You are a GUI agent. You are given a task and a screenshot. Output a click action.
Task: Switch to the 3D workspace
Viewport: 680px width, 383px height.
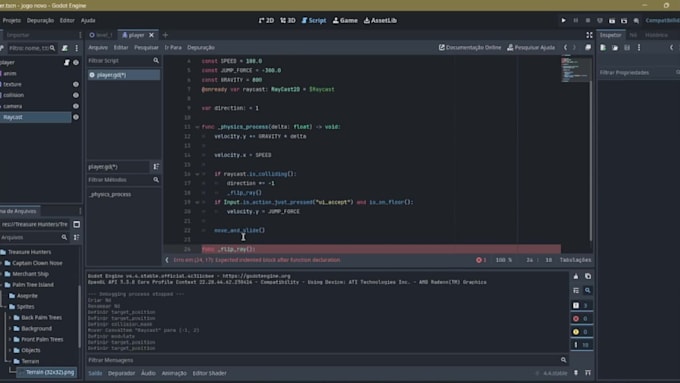pos(288,20)
